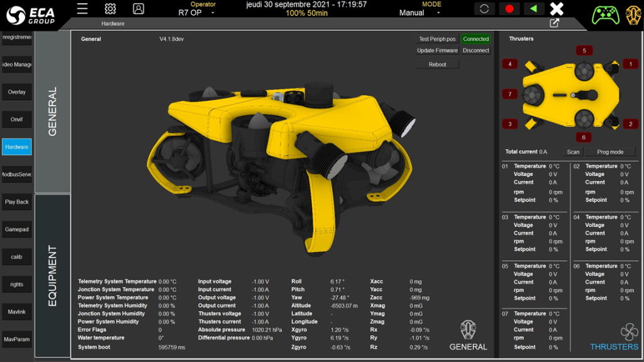Click the Roll 6.17° value
Screen dimensions: 644x362
[x=337, y=282]
